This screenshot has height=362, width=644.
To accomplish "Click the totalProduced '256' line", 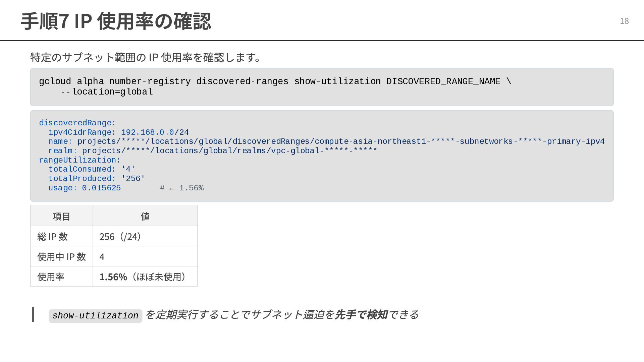I will pyautogui.click(x=97, y=179).
